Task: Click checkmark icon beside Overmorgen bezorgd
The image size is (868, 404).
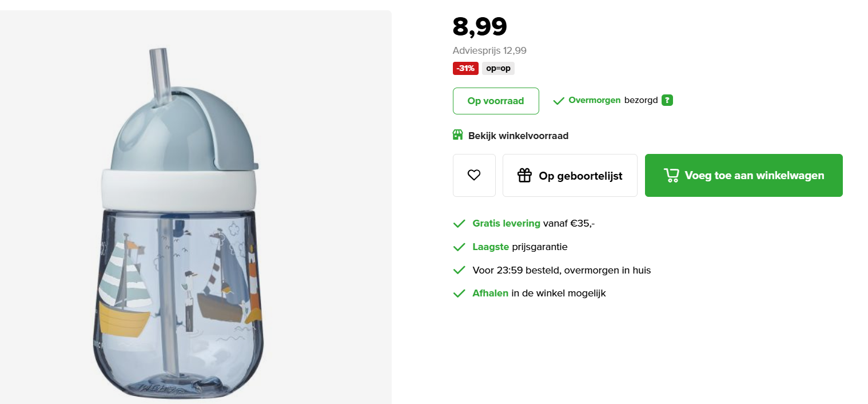Action: [558, 100]
